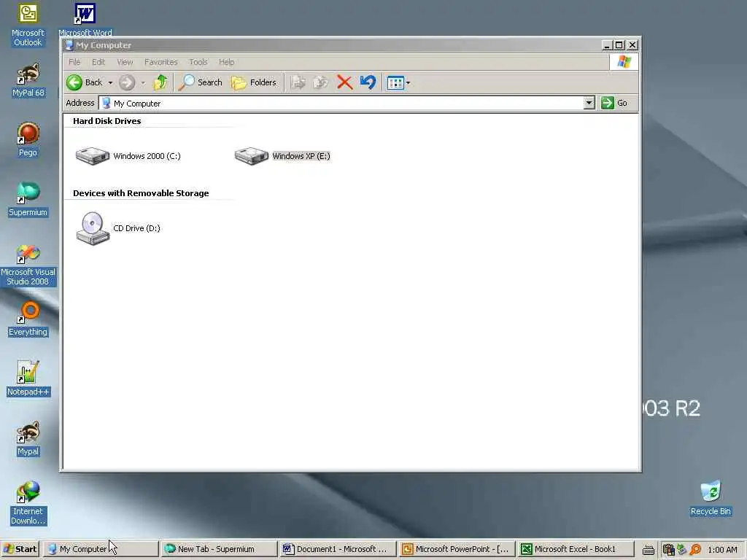Image resolution: width=747 pixels, height=560 pixels.
Task: Open the Search pane
Action: [x=201, y=82]
